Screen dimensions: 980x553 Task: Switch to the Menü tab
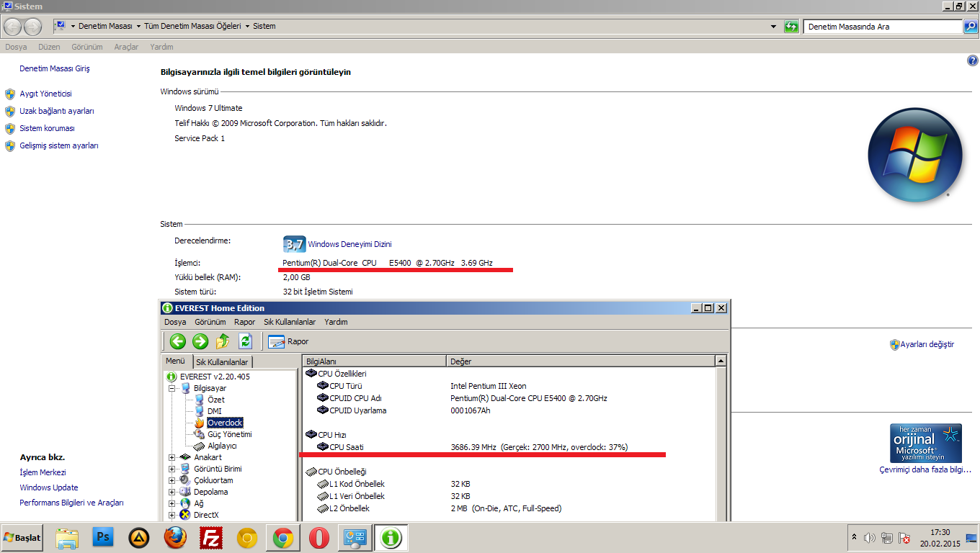click(x=175, y=361)
